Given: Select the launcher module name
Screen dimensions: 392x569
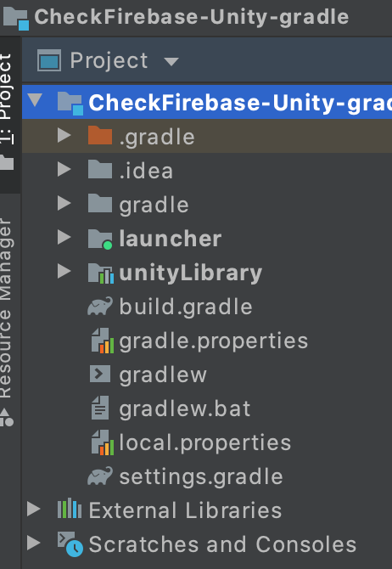Looking at the screenshot, I should click(x=170, y=239).
